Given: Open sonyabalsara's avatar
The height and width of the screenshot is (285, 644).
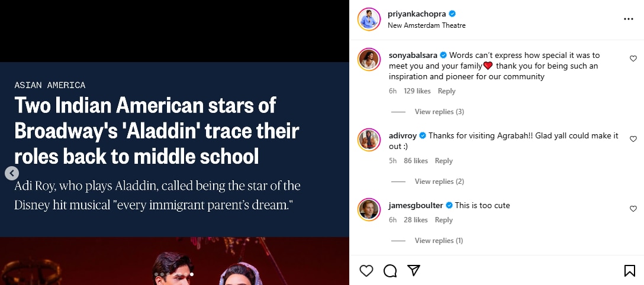Looking at the screenshot, I should (x=369, y=60).
